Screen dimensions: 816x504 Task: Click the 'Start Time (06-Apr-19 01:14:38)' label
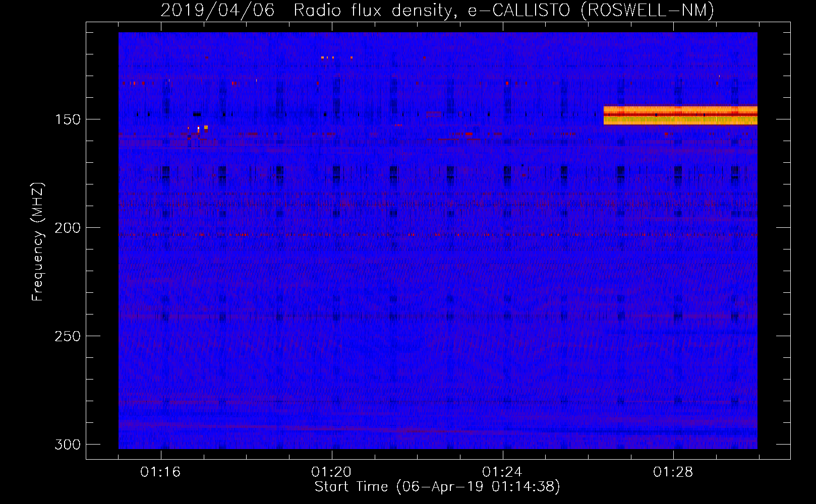tap(437, 487)
